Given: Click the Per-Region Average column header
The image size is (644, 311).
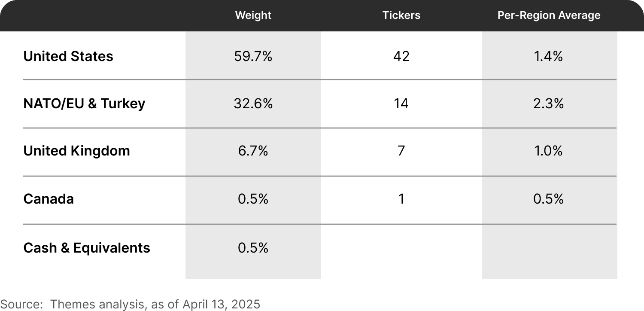Looking at the screenshot, I should click(x=549, y=15).
